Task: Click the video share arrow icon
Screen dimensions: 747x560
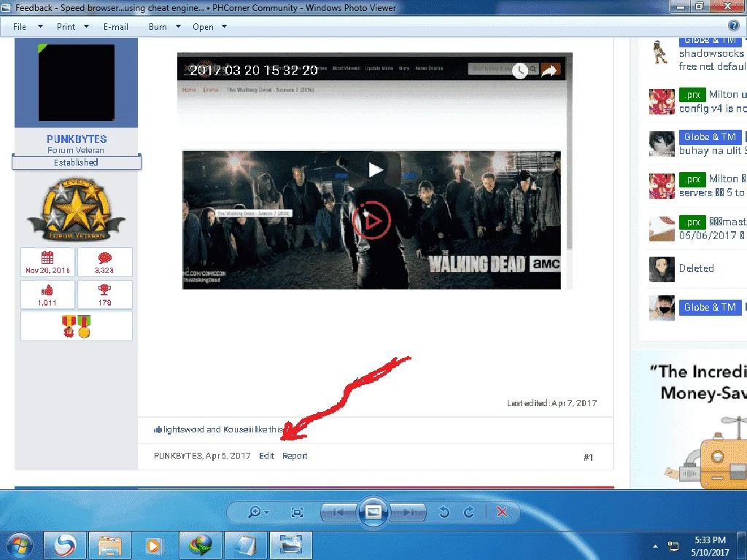Action: [x=549, y=71]
